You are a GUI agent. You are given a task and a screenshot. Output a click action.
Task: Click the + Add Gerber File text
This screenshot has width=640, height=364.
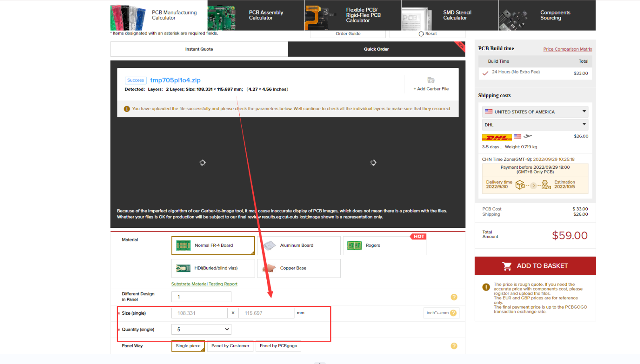click(431, 89)
